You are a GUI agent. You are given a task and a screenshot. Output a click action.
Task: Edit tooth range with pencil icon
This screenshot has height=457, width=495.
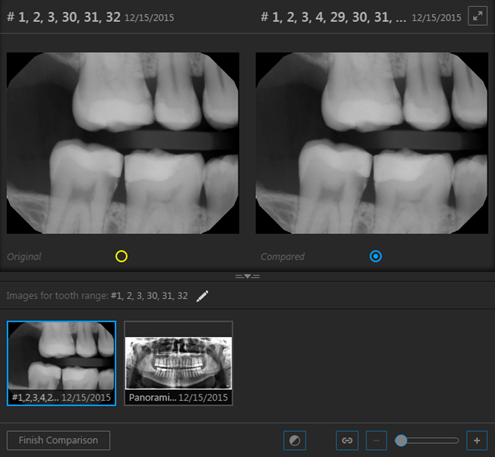coord(202,296)
